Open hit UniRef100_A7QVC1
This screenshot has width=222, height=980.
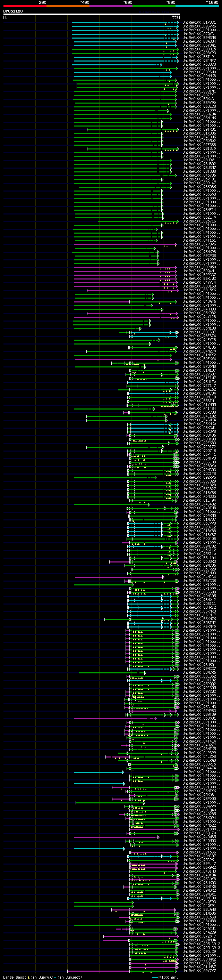click(199, 34)
